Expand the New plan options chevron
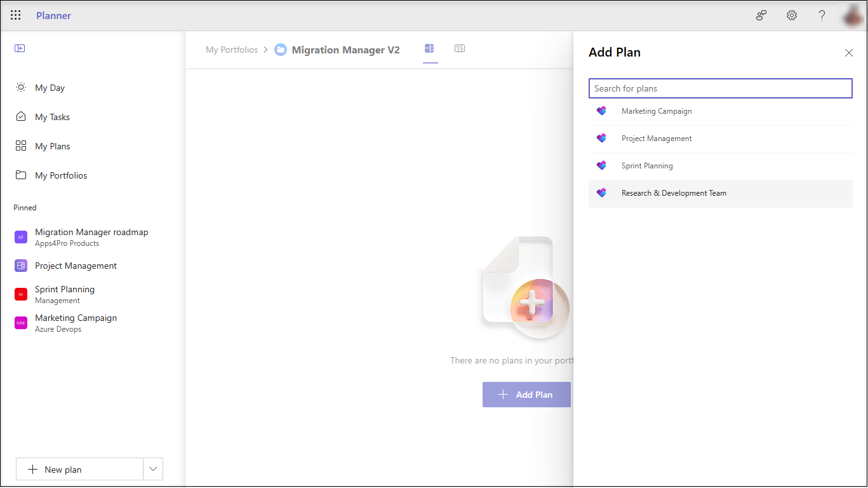868x488 pixels. point(152,469)
